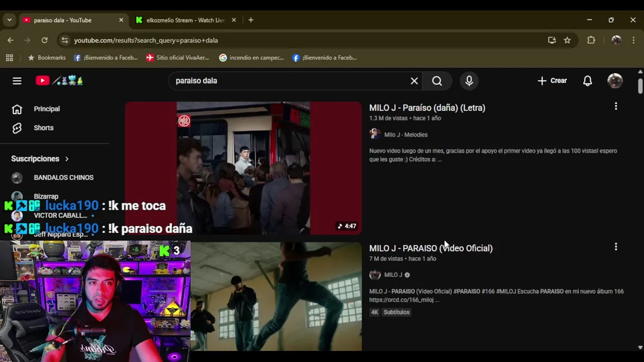644x362 pixels.
Task: Close the paraiso dala YouTube tab
Action: coord(121,20)
